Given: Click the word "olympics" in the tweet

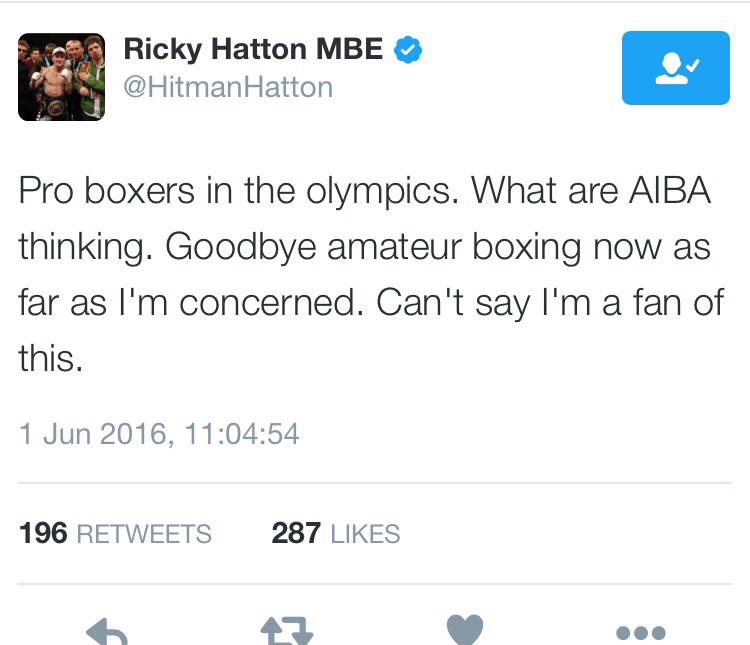Looking at the screenshot, I should pyautogui.click(x=382, y=190).
